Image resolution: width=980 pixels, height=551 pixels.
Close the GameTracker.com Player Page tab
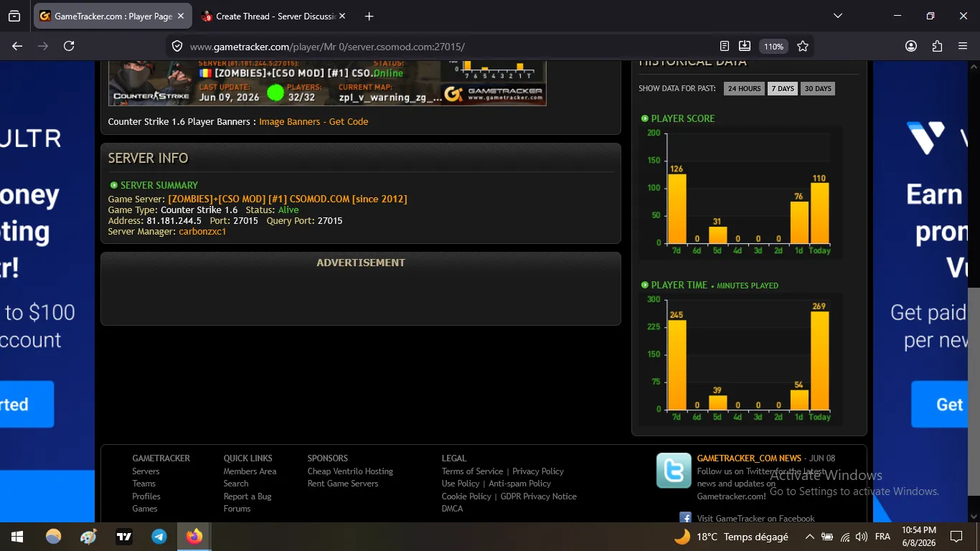click(181, 16)
